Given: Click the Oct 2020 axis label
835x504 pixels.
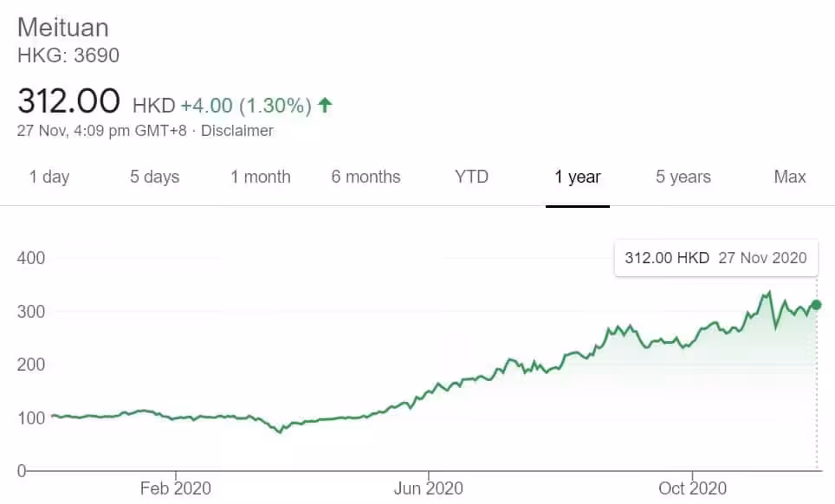Looking at the screenshot, I should tap(692, 488).
